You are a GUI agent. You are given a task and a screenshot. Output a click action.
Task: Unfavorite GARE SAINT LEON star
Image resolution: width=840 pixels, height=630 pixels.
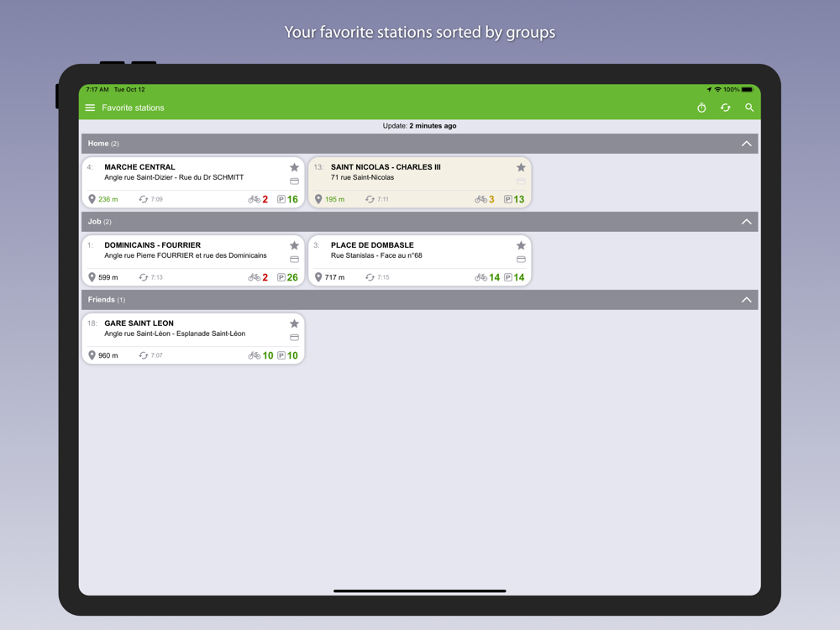click(294, 323)
